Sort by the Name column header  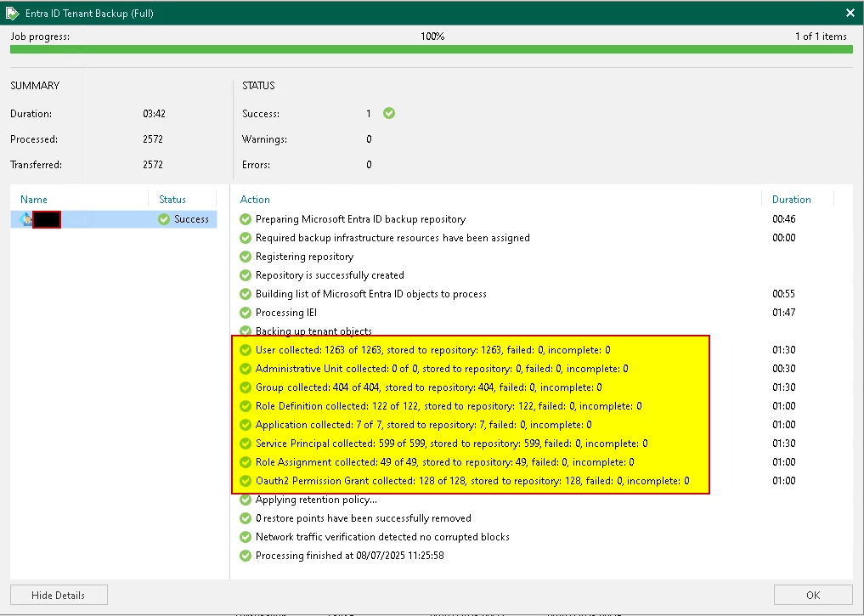click(34, 200)
